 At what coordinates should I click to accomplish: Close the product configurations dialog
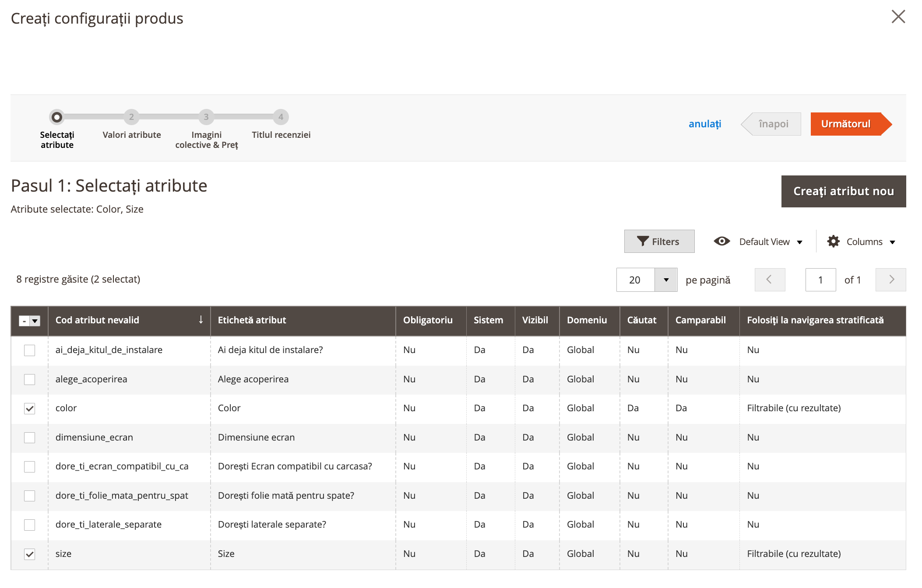point(898,17)
